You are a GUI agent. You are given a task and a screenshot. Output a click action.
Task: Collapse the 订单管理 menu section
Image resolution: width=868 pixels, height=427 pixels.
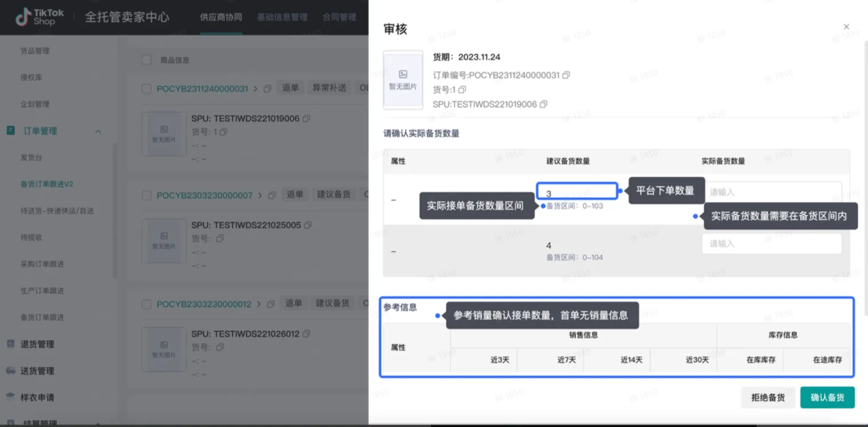(98, 132)
